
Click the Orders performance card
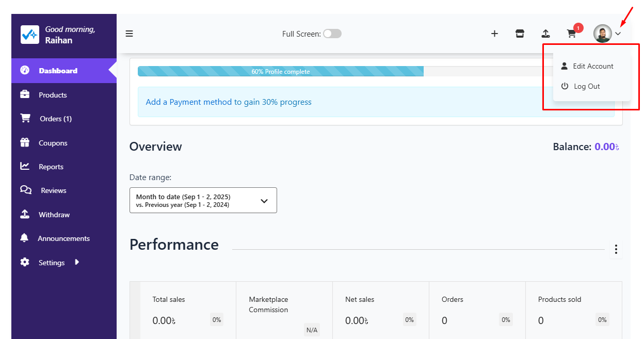(x=477, y=310)
